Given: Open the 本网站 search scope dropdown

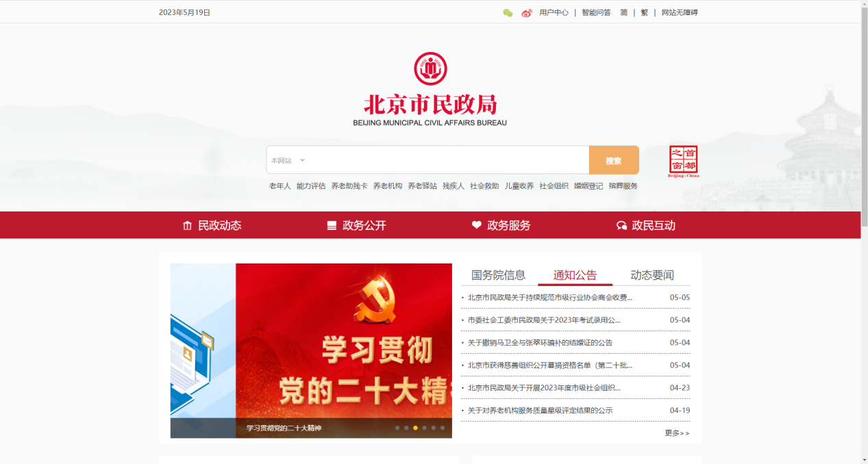Looking at the screenshot, I should [288, 159].
